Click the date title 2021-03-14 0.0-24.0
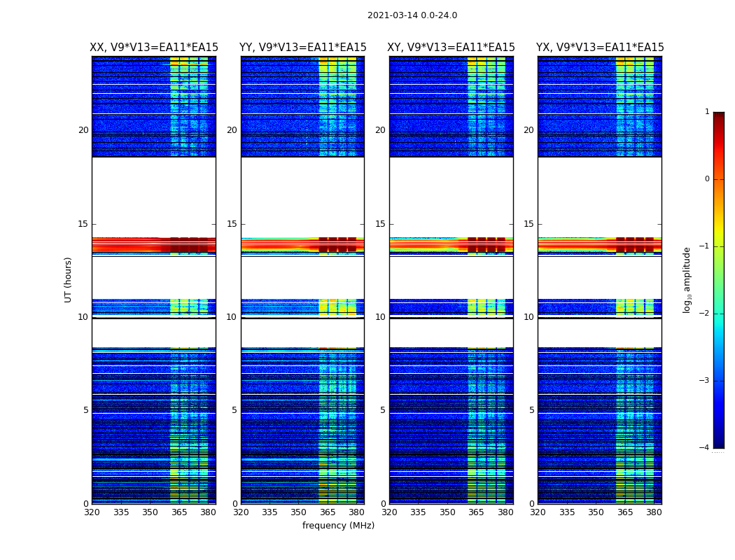Viewport: 735px width, 560px height. pyautogui.click(x=412, y=15)
